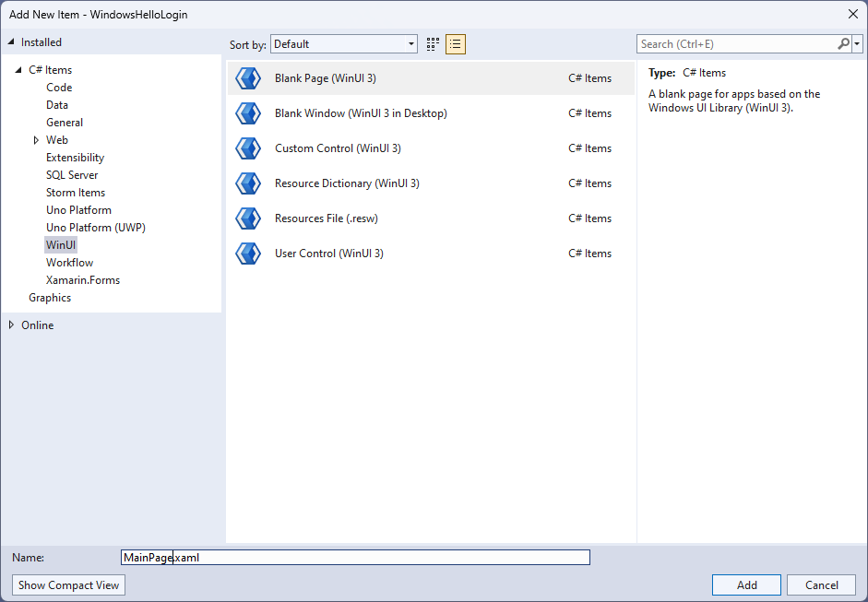Open the search options dropdown arrow
The width and height of the screenshot is (868, 602).
pos(858,43)
